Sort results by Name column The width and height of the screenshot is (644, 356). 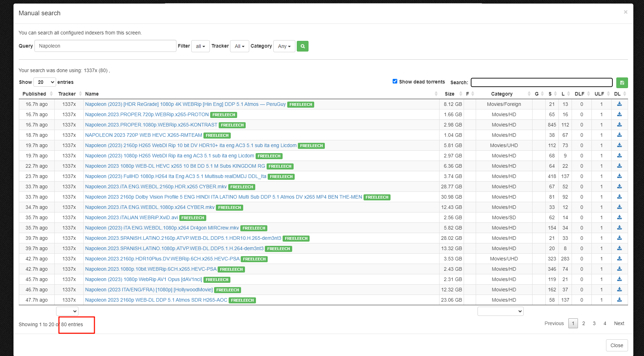261,94
